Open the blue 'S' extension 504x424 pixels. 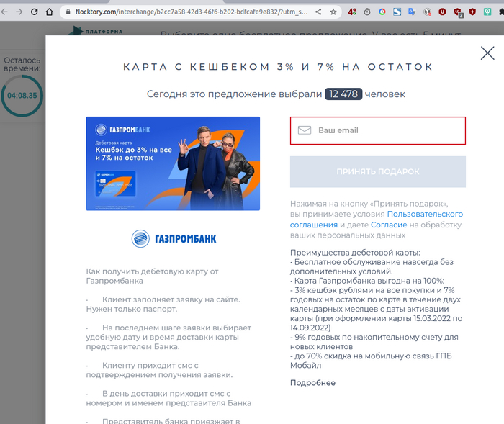coord(397,12)
